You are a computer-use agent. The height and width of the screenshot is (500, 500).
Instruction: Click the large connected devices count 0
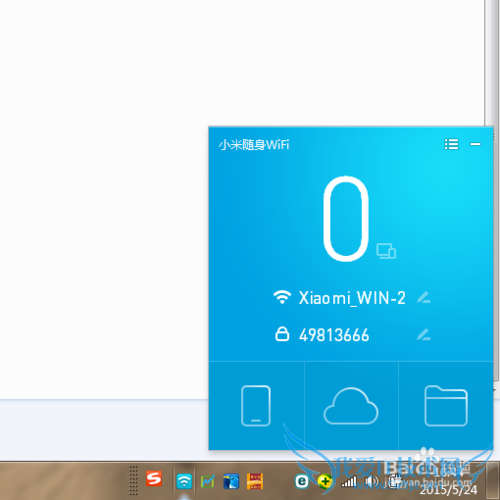(346, 219)
